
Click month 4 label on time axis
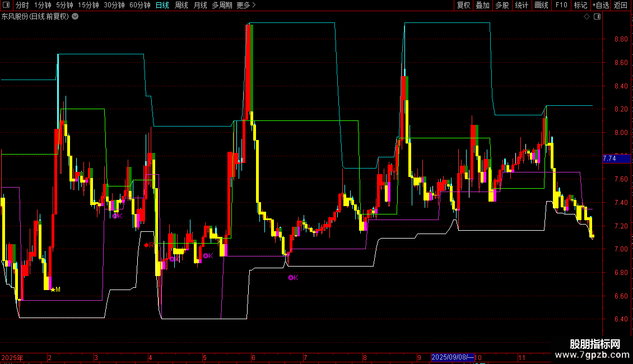pyautogui.click(x=150, y=357)
